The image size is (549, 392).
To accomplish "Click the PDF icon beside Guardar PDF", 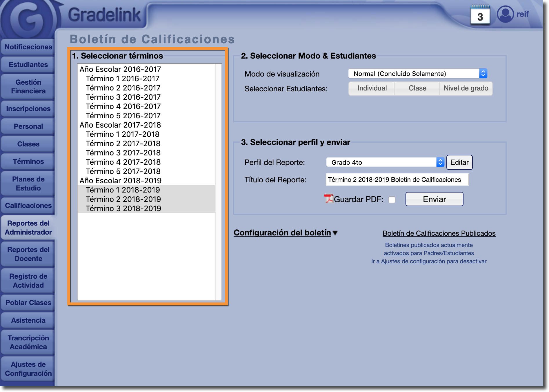I will [329, 199].
